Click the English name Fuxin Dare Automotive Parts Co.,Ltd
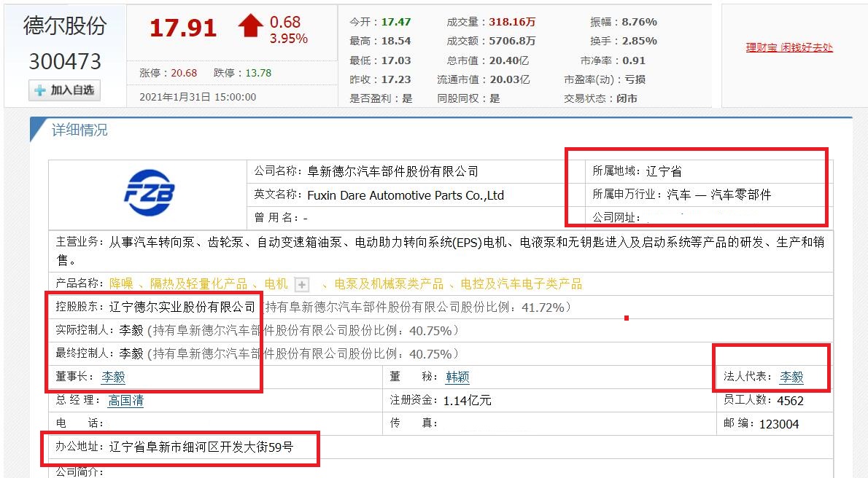This screenshot has height=478, width=868. [406, 195]
